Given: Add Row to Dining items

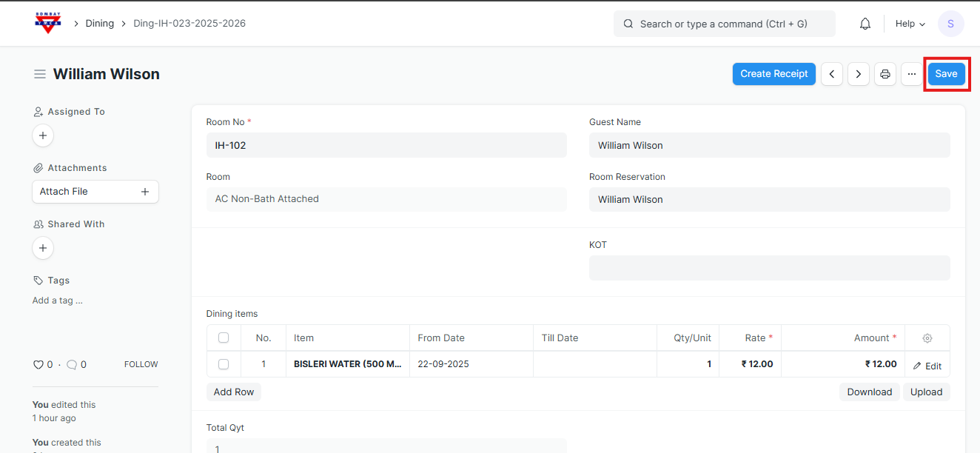Looking at the screenshot, I should pyautogui.click(x=234, y=392).
